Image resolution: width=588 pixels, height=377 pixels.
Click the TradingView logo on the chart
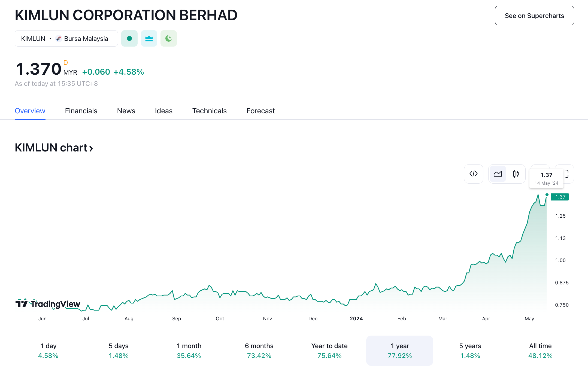pyautogui.click(x=48, y=303)
